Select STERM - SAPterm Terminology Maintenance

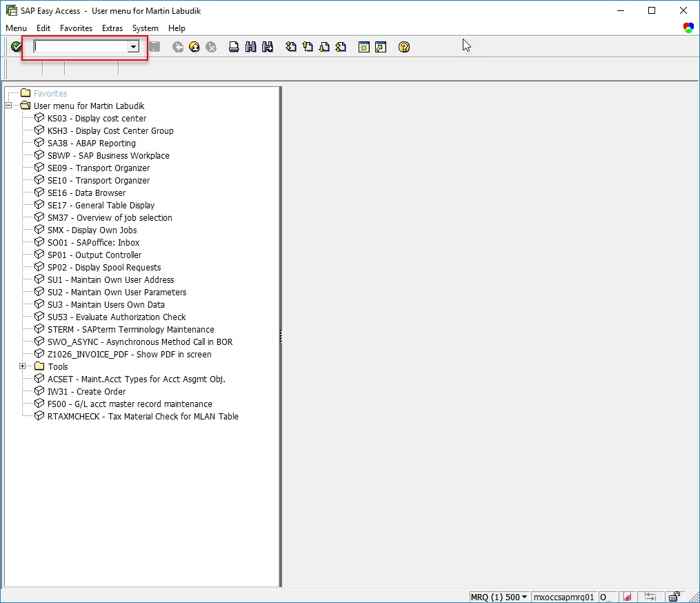coord(131,330)
